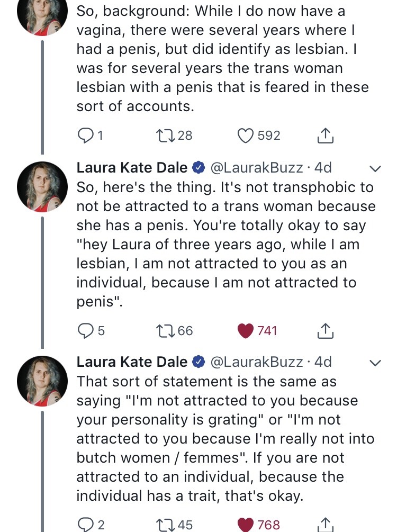The image size is (397, 532).
Task: Open the tweet text about grating personality
Action: [222, 438]
